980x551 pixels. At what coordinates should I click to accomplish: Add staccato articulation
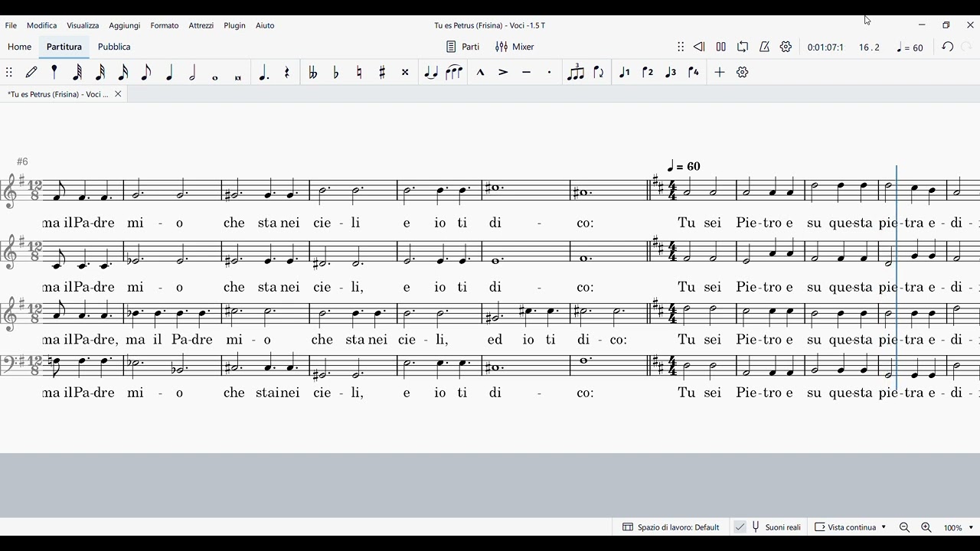pyautogui.click(x=549, y=72)
